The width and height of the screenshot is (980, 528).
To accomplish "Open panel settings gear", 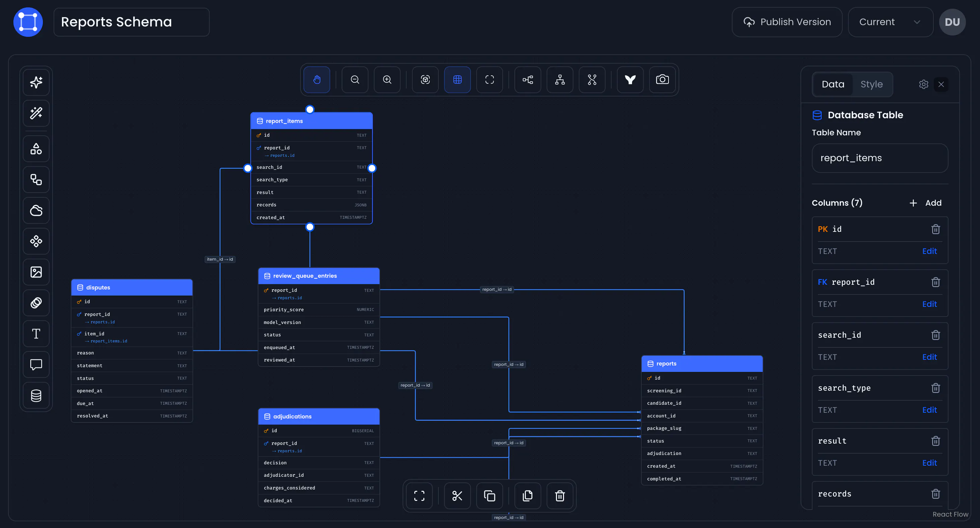I will 924,84.
